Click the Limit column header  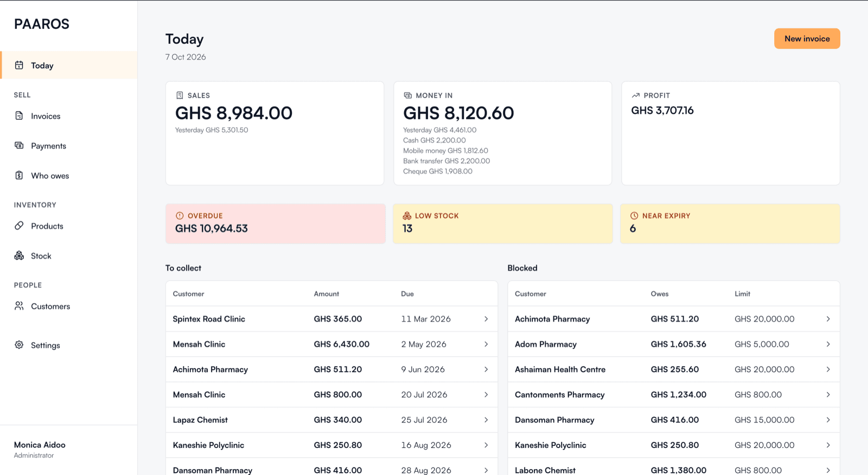(x=742, y=294)
